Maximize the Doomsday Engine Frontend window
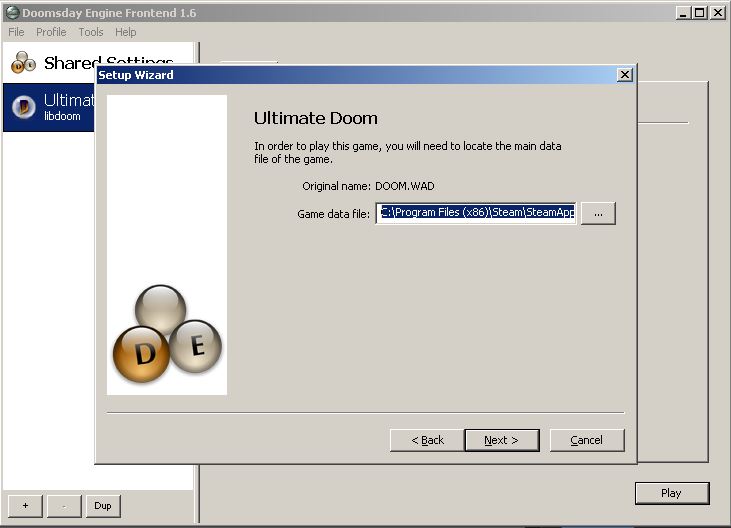Image resolution: width=731 pixels, height=528 pixels. click(700, 13)
